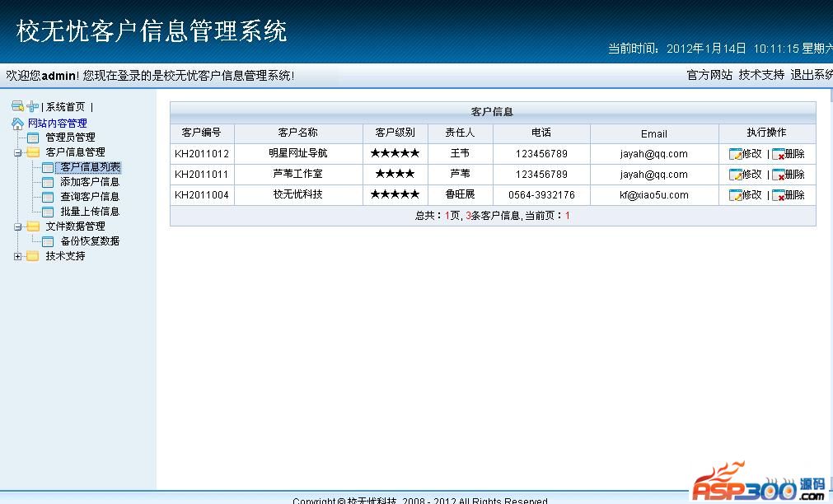Open 备份恢复数据 tree item
Screen dimensions: 833x504
[90, 241]
